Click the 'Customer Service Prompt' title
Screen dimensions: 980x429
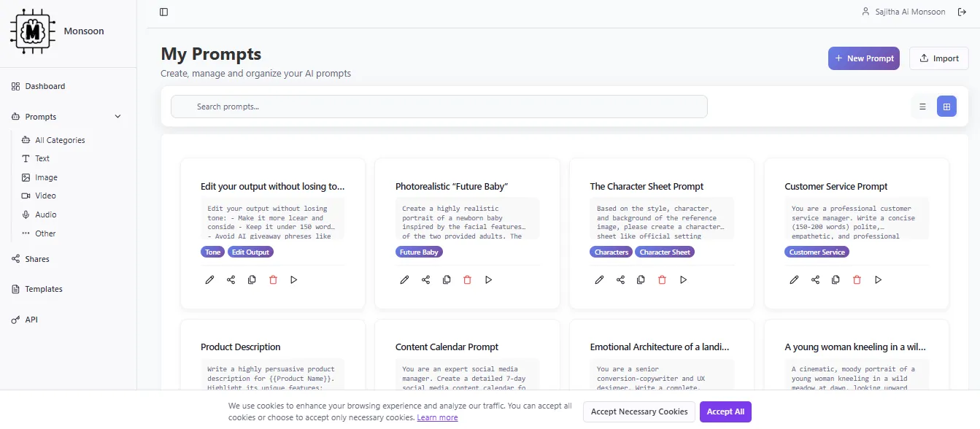click(836, 187)
